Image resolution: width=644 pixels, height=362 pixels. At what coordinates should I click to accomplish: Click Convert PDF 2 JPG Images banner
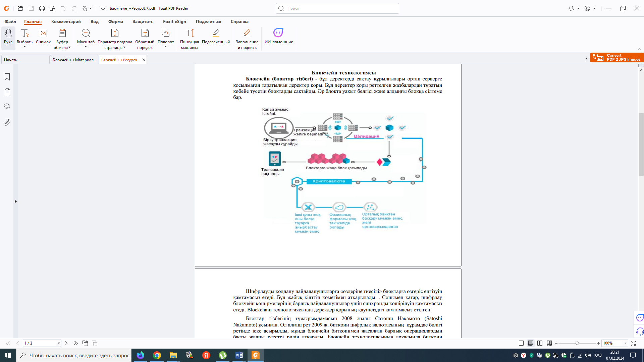(617, 57)
